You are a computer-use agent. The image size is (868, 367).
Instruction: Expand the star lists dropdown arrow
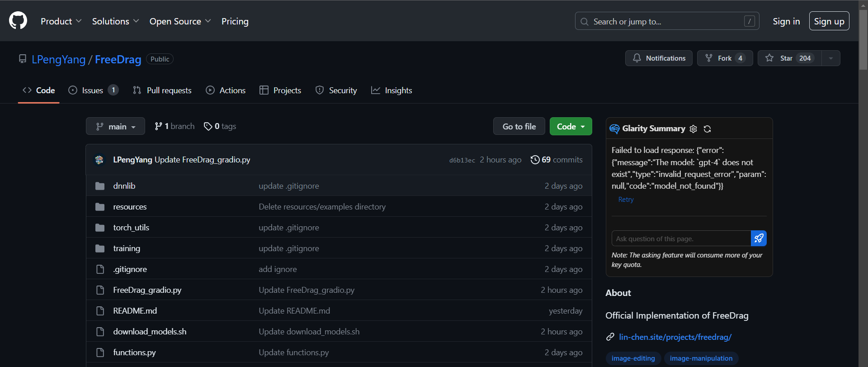(x=831, y=58)
